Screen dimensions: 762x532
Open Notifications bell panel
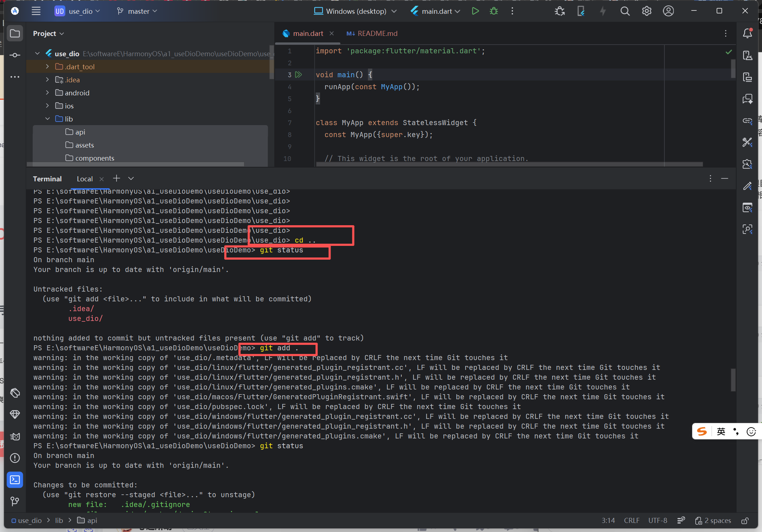point(747,33)
